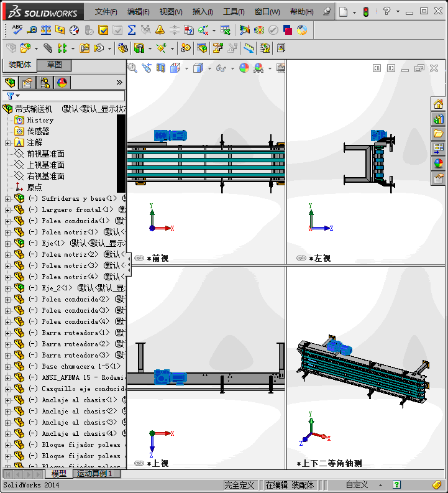
Task: Open the Compare Documents tool
Action: (188, 30)
